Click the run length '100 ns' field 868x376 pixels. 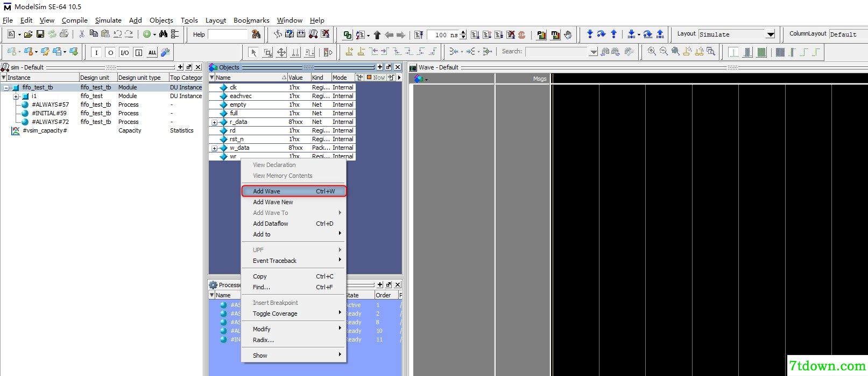click(x=444, y=34)
